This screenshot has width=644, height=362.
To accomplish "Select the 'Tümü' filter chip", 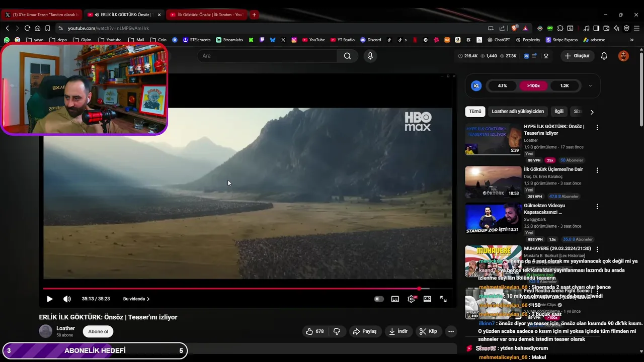I will click(475, 112).
